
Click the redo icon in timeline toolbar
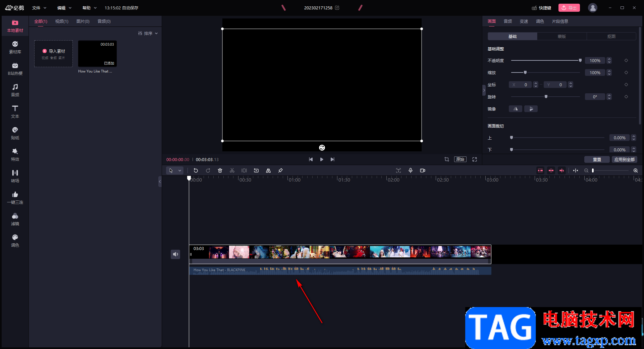point(208,170)
